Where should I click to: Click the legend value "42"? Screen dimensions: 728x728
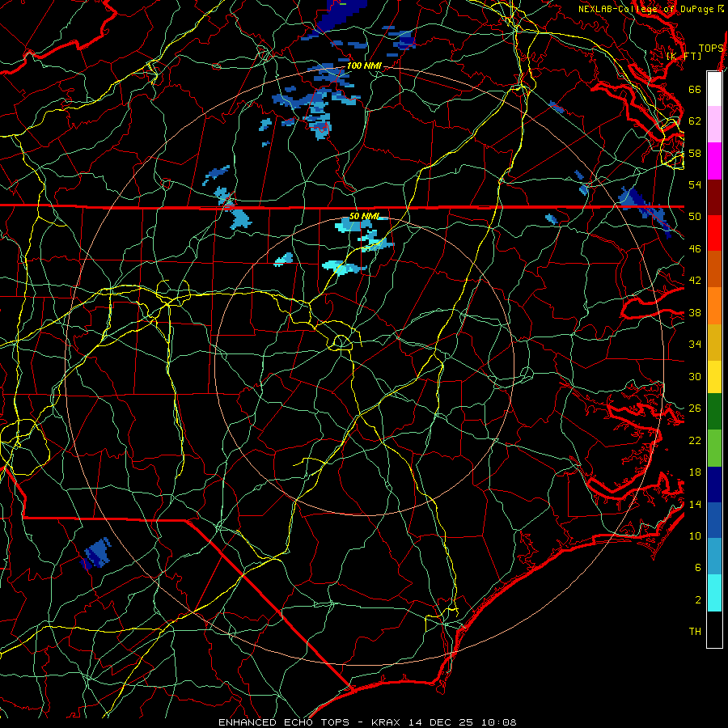pyautogui.click(x=695, y=281)
